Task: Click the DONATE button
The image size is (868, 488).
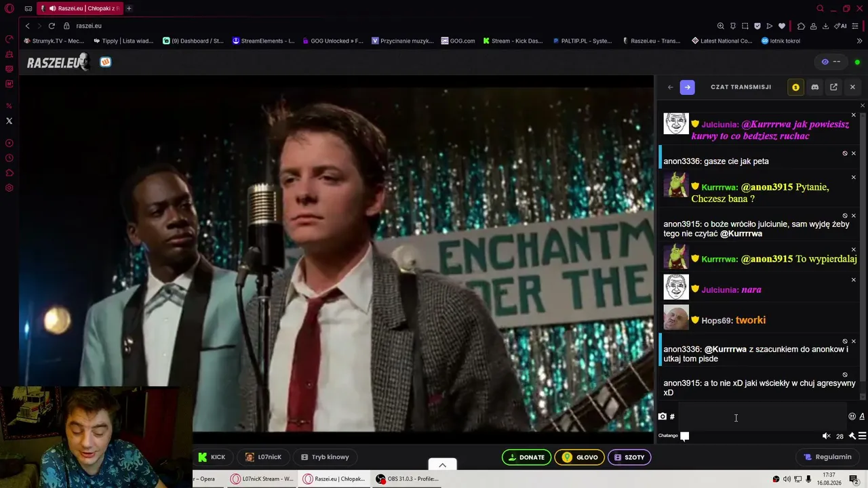Action: pyautogui.click(x=526, y=457)
